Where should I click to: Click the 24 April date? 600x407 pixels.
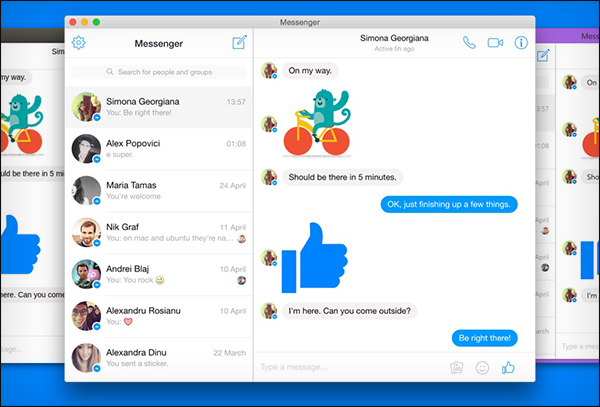(x=233, y=186)
